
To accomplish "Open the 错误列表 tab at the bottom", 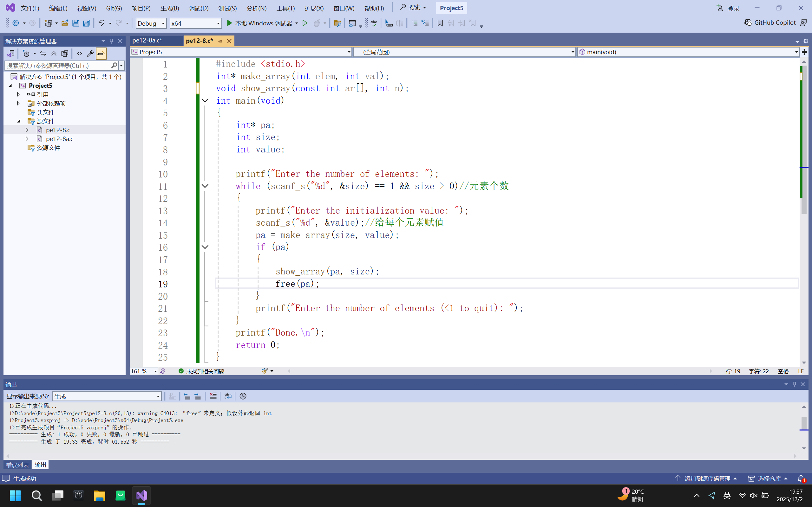I will 17,465.
